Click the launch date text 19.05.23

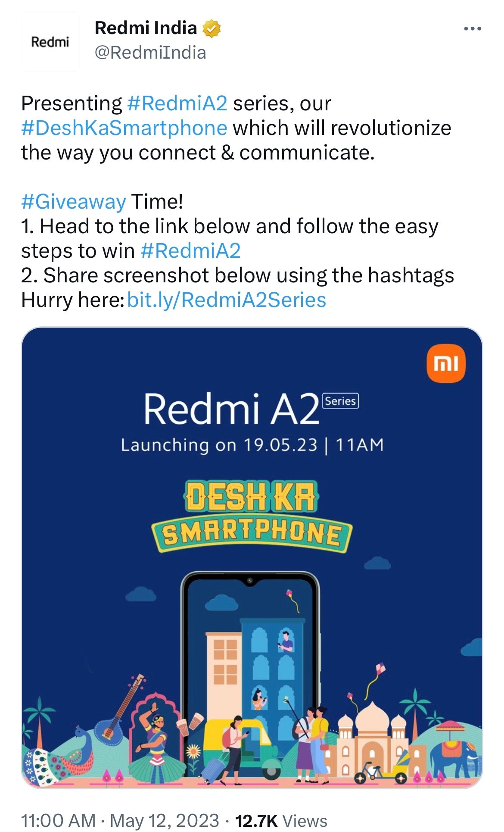tap(280, 445)
